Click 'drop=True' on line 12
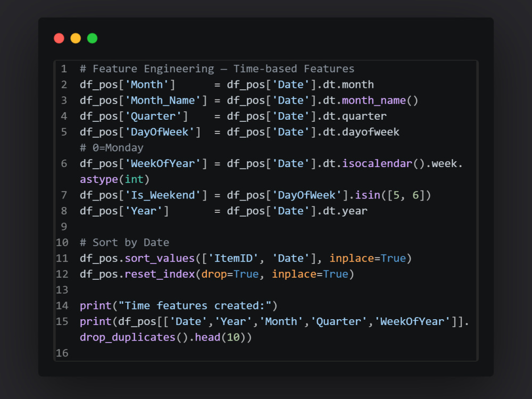This screenshot has width=532, height=399. [230, 274]
